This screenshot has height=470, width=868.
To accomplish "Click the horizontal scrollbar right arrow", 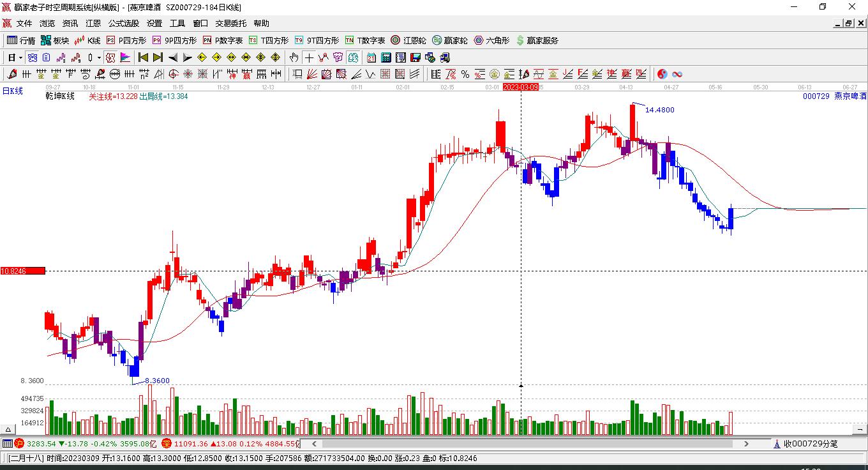I will tap(747, 443).
